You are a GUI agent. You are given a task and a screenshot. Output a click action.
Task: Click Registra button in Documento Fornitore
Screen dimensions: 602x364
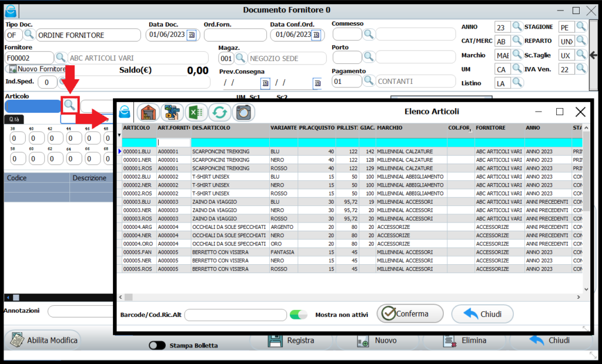[291, 340]
